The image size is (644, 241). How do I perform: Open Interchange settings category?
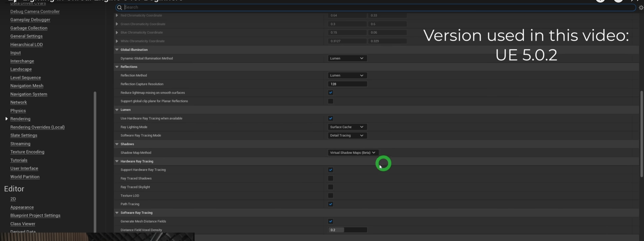(x=22, y=61)
